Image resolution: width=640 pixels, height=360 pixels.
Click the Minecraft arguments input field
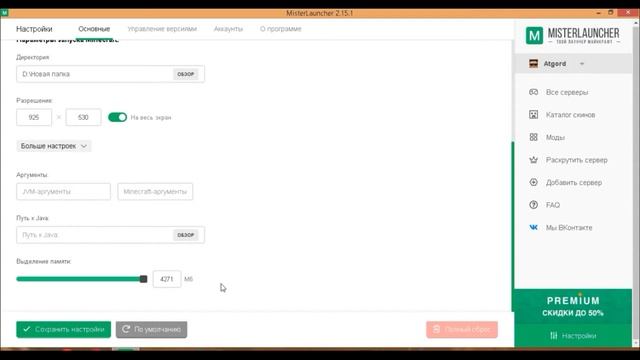[155, 192]
